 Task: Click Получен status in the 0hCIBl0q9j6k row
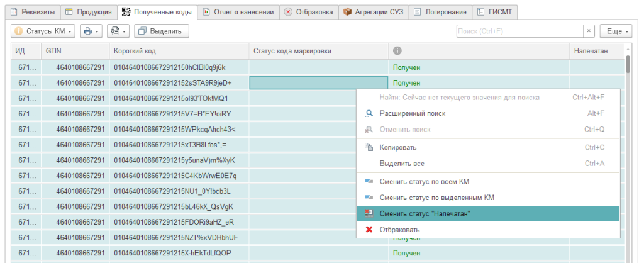pos(407,67)
